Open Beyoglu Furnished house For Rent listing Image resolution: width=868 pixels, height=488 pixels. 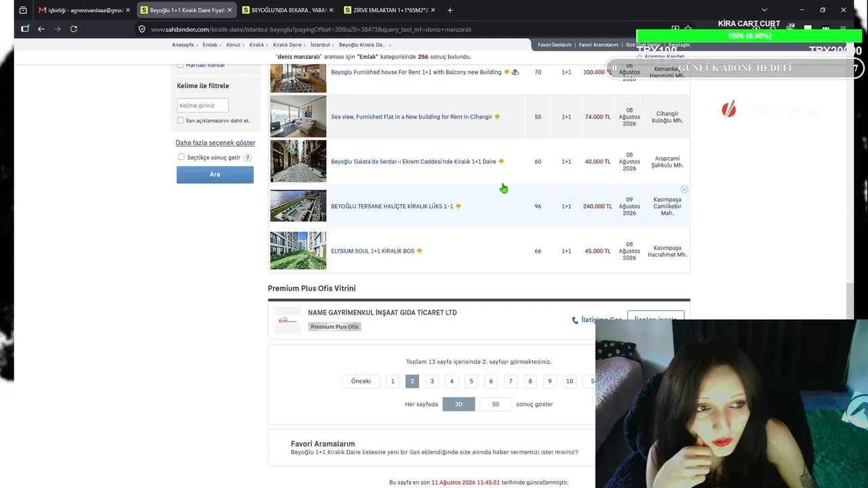click(x=416, y=73)
